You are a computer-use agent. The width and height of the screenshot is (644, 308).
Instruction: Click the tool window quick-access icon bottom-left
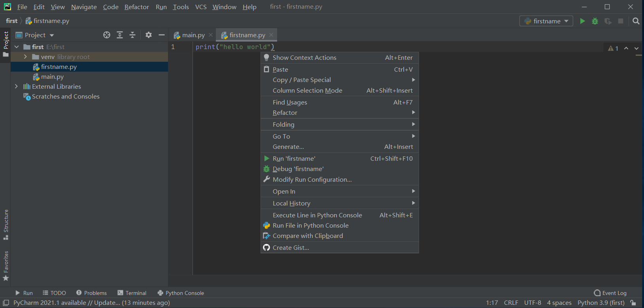pos(6,303)
